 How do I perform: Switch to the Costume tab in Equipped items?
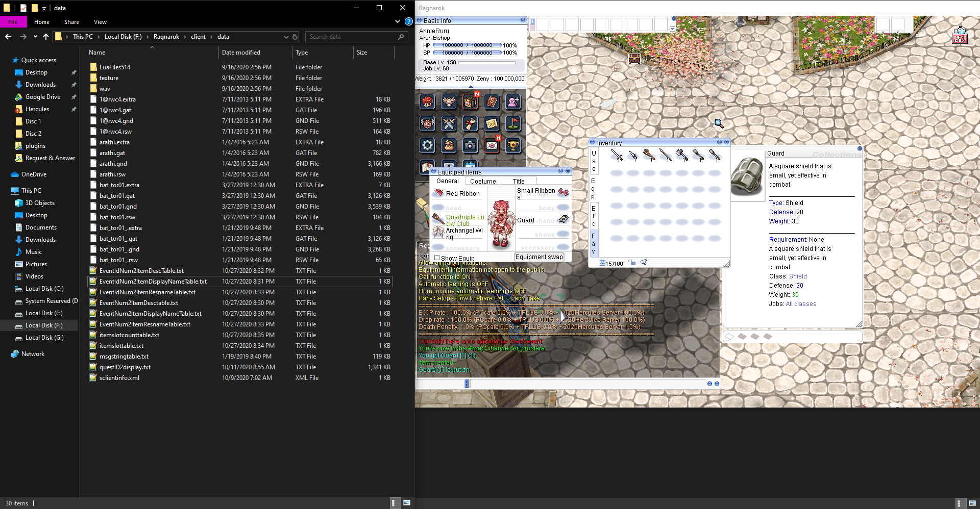(x=483, y=181)
